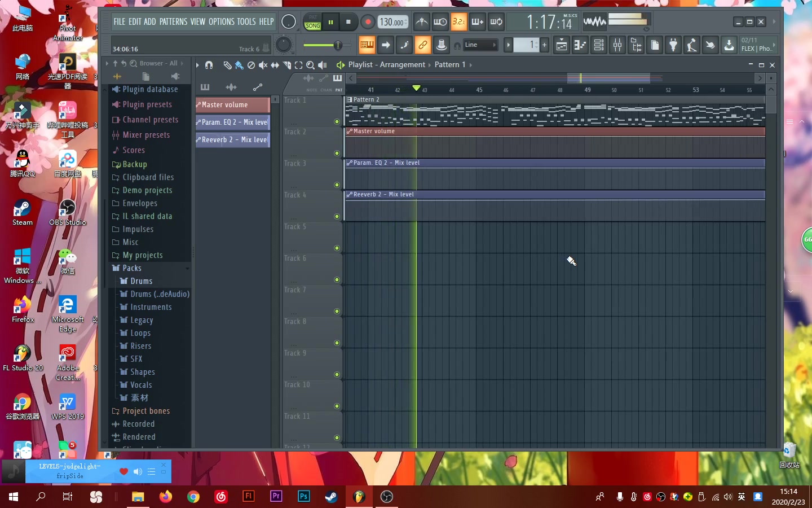The width and height of the screenshot is (812, 508).
Task: Open the Arrangement breadcrumb dropdown
Action: [403, 65]
